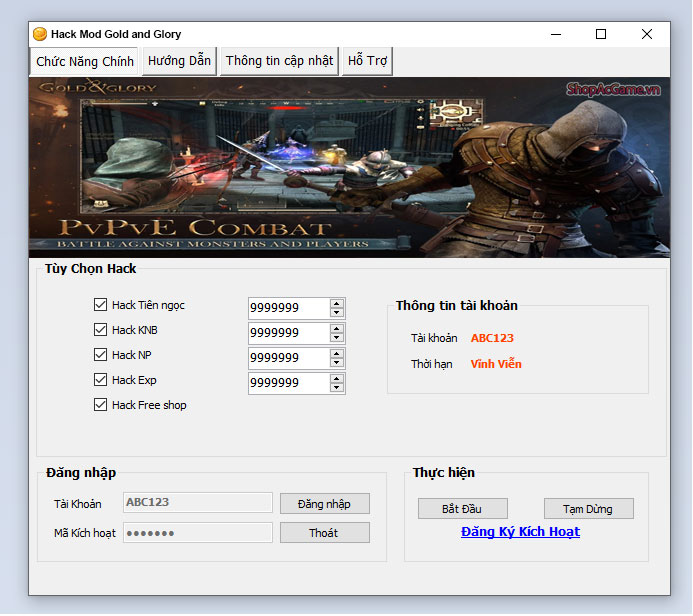
Task: Increase the Hack NP value with up arrow
Action: 336,354
